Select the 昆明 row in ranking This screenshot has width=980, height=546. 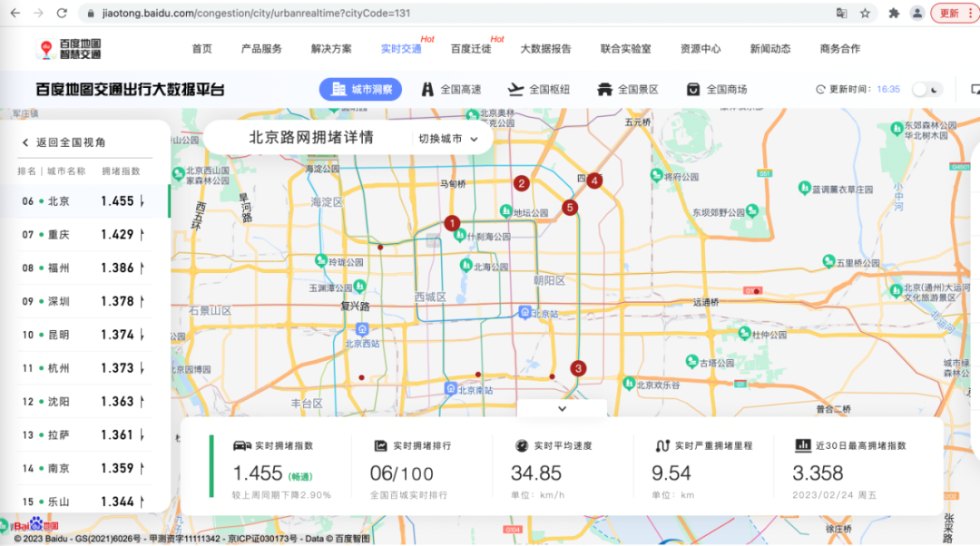(84, 335)
